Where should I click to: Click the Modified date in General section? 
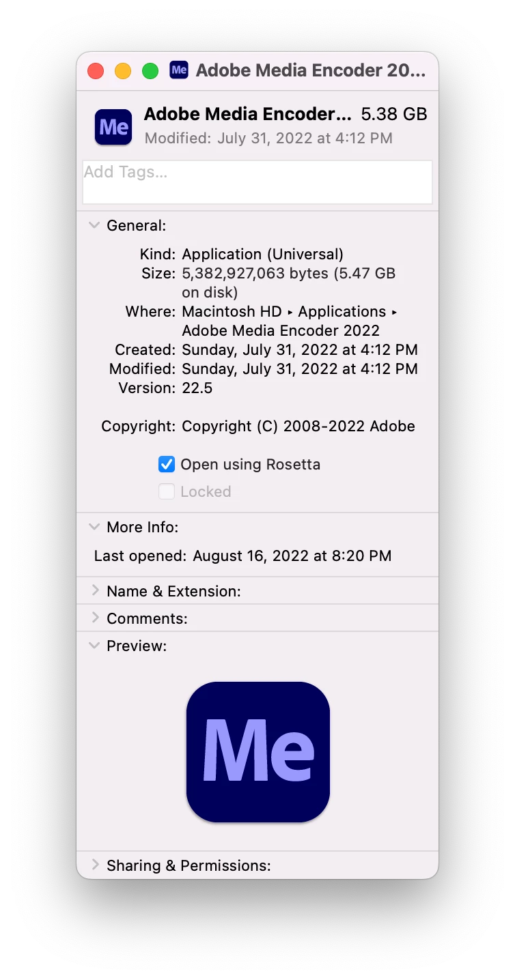[x=300, y=369]
